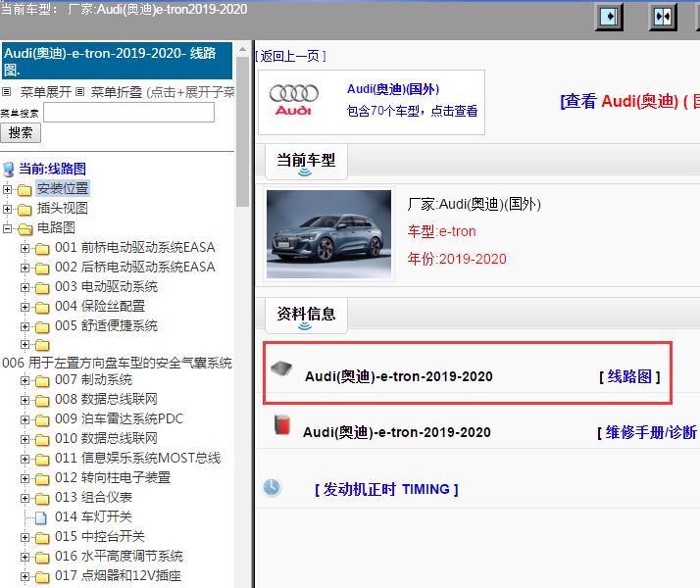The width and height of the screenshot is (700, 588).
Task: Click folder icon of 008 数据总线联网
Action: [x=42, y=401]
